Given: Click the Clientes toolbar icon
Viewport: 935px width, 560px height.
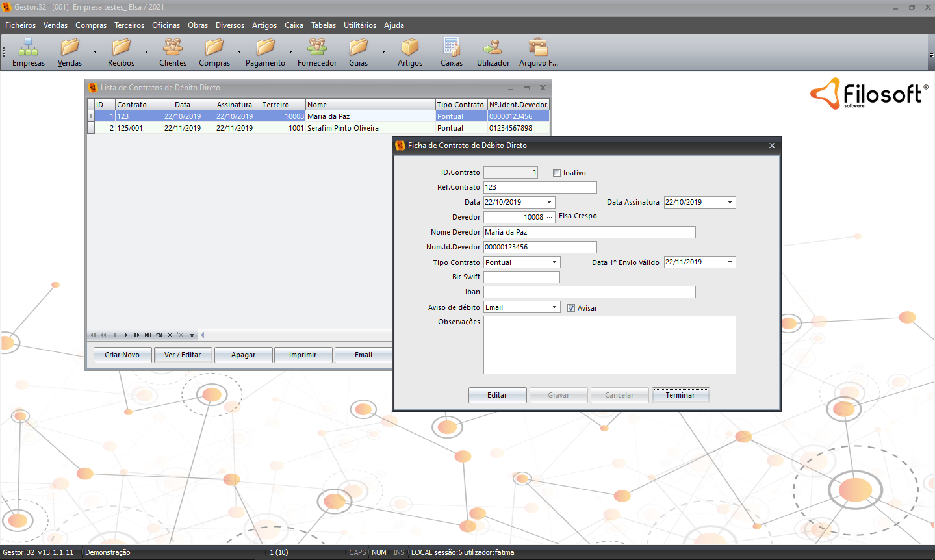Looking at the screenshot, I should click(172, 47).
